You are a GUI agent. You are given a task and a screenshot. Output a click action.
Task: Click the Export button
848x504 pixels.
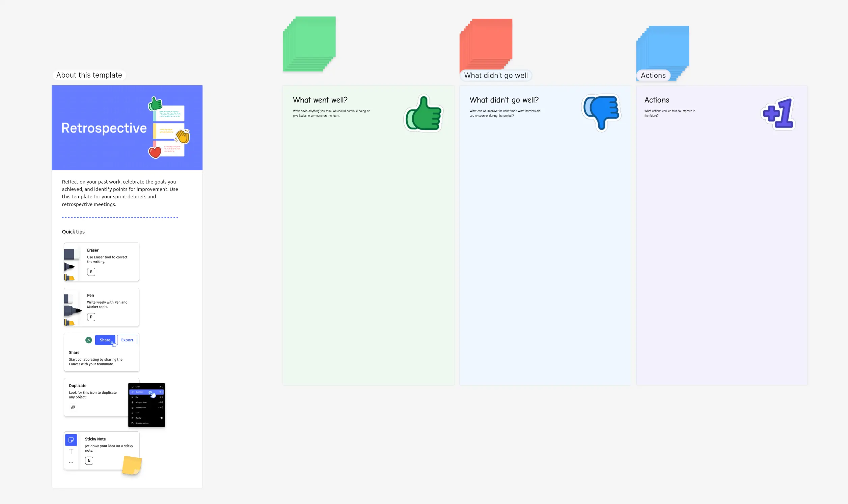point(127,340)
